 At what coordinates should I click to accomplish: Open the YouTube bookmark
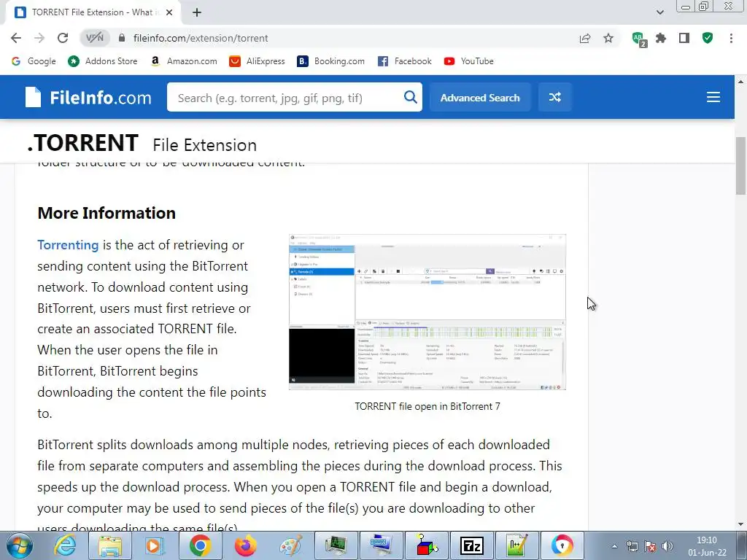pos(469,61)
